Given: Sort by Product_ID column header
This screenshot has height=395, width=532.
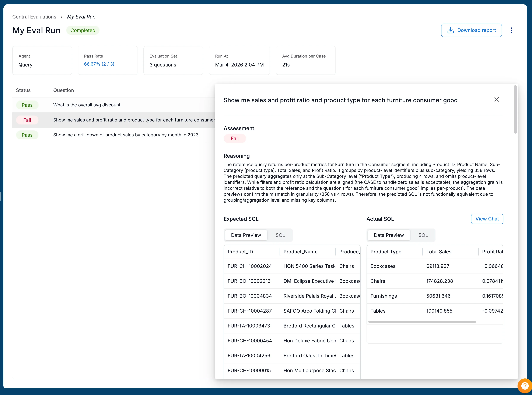Looking at the screenshot, I should pyautogui.click(x=240, y=252).
